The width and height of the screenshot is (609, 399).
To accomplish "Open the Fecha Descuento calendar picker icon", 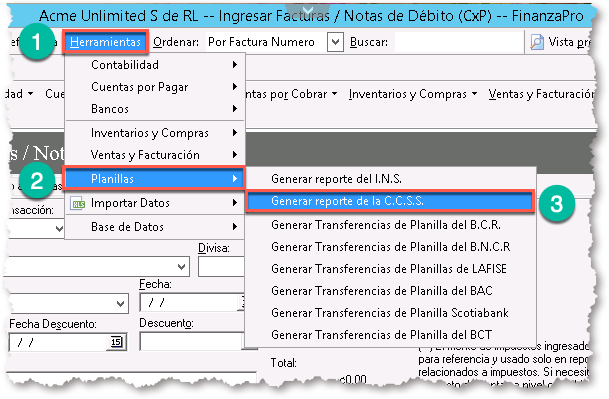I will (x=117, y=342).
